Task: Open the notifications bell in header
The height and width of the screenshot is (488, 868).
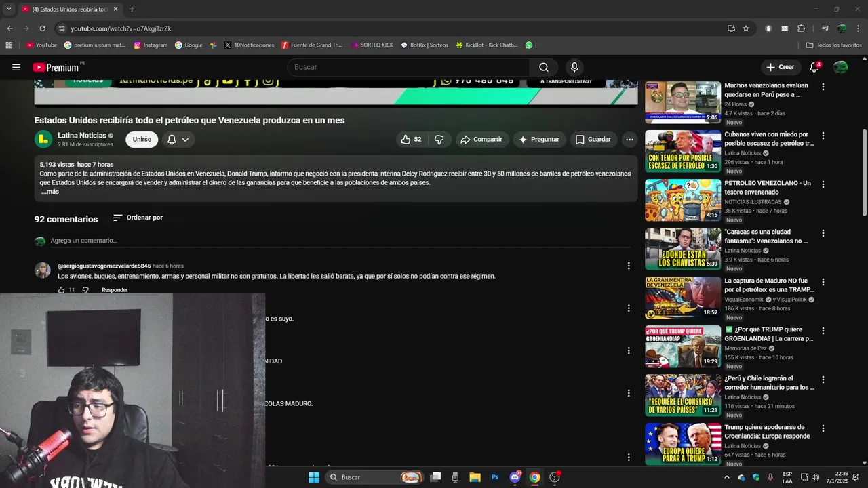Action: (x=815, y=67)
